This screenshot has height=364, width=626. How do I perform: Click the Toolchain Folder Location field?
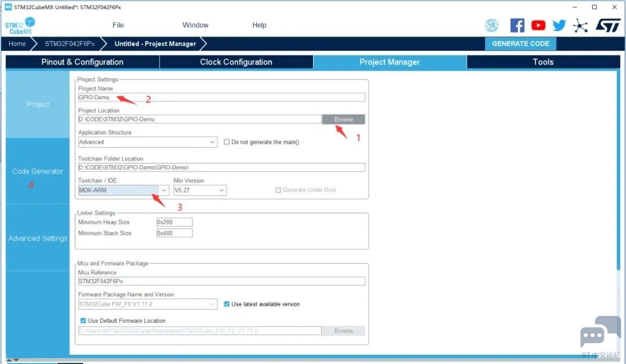point(221,168)
